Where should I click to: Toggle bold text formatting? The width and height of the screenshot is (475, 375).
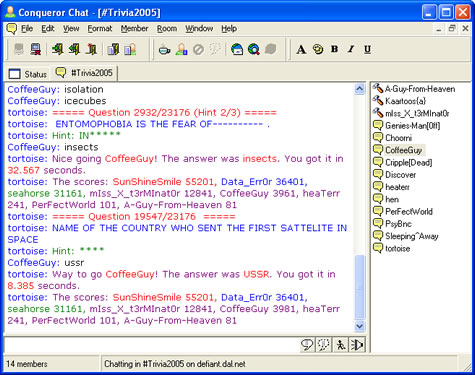334,49
